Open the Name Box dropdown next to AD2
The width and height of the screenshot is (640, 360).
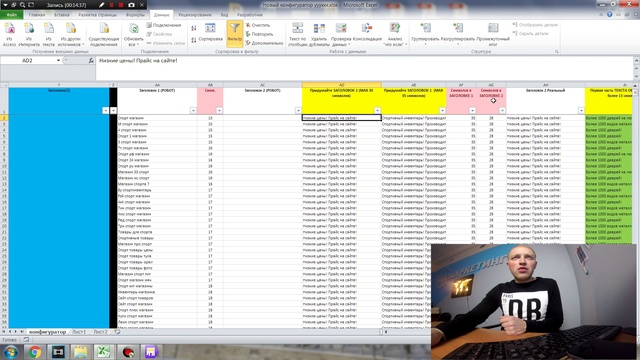[x=58, y=60]
